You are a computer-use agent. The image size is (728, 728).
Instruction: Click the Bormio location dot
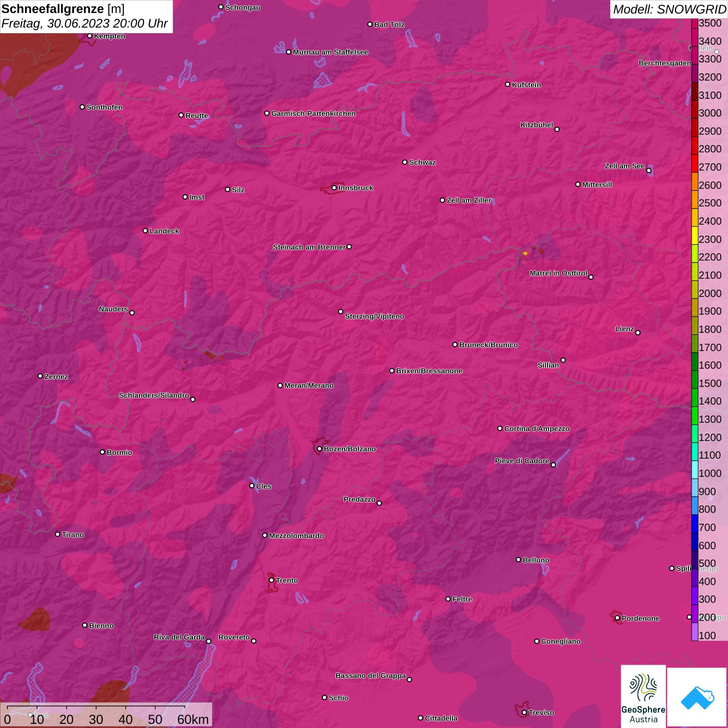pos(102,452)
